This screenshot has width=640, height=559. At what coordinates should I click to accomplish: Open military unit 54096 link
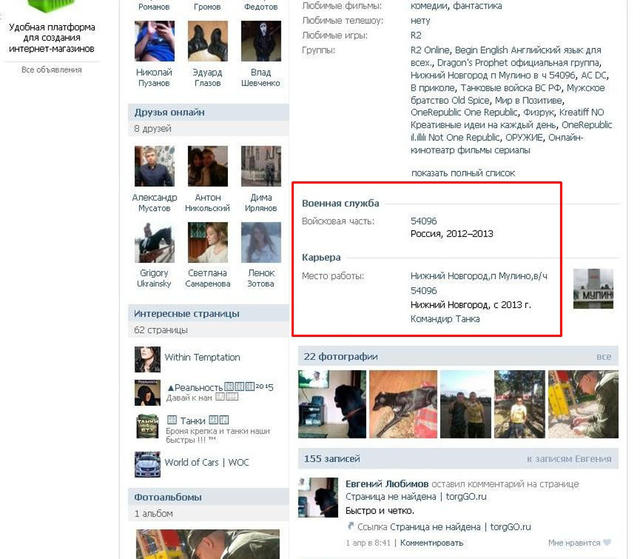click(x=424, y=221)
